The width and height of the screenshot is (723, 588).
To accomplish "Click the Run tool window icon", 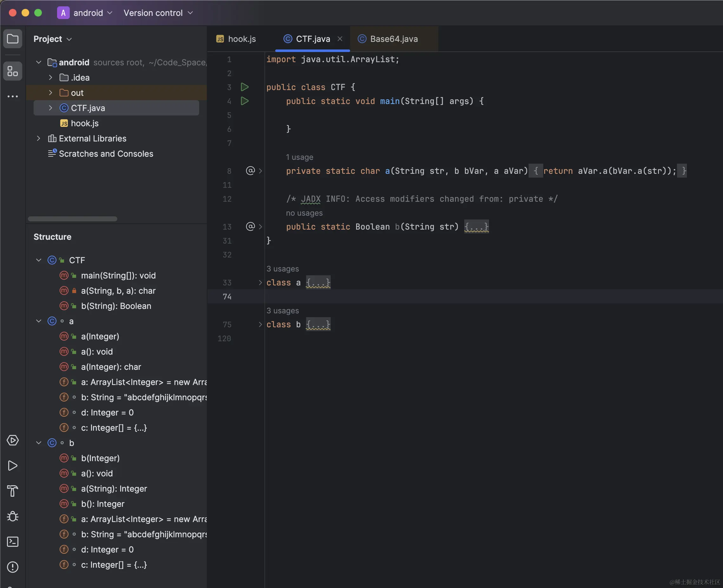I will [13, 466].
